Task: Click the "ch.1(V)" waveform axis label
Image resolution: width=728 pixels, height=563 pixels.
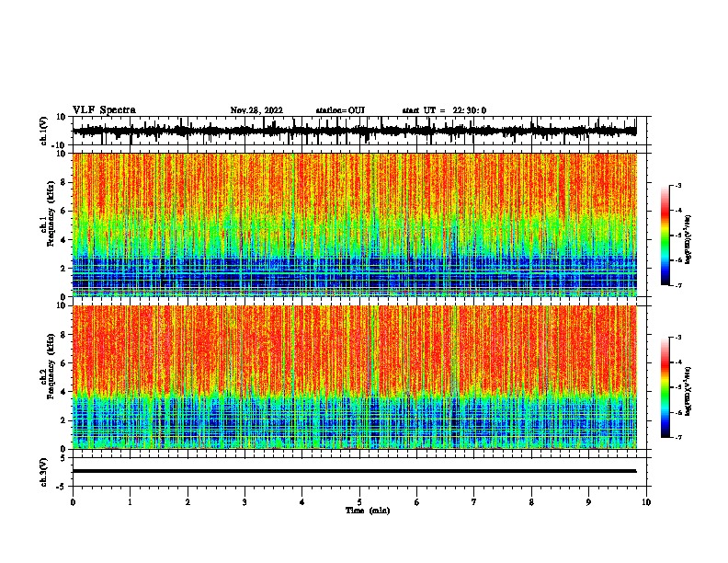Action: pos(44,131)
